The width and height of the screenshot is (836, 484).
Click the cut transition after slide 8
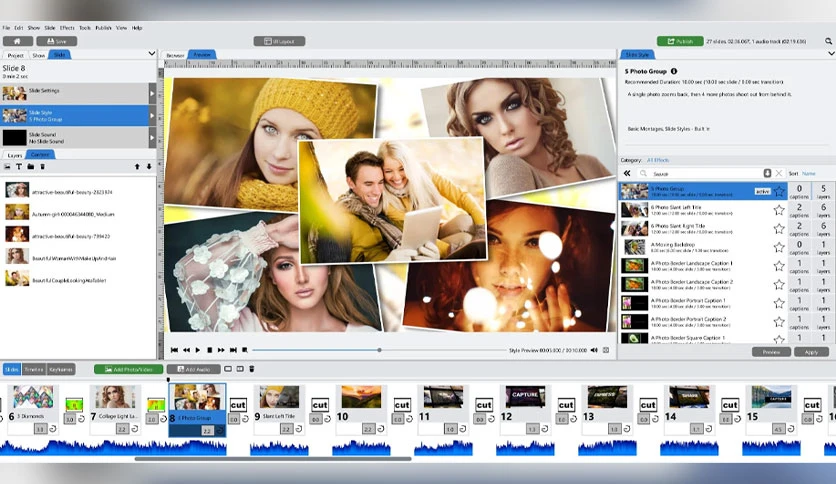pyautogui.click(x=238, y=405)
